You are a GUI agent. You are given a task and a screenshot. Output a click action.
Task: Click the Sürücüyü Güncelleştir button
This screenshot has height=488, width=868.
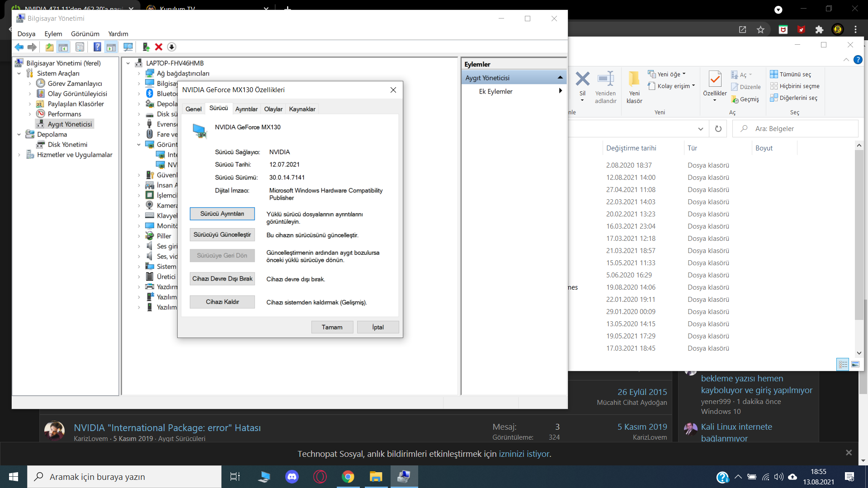[x=222, y=235]
